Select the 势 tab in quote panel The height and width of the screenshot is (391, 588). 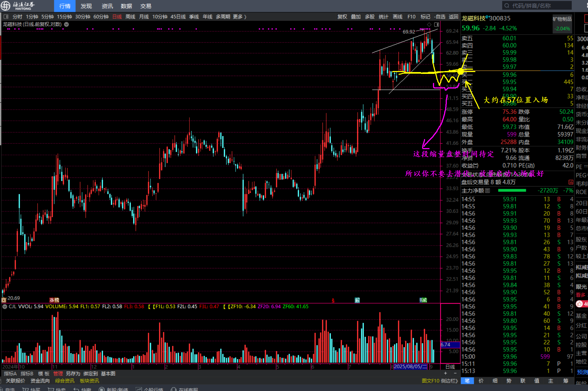point(509,381)
